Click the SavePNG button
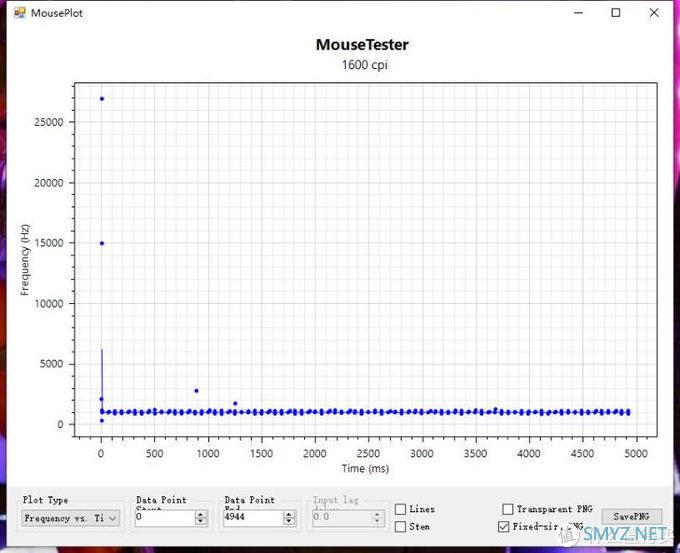Viewport: 680px width, 553px height. 631,516
